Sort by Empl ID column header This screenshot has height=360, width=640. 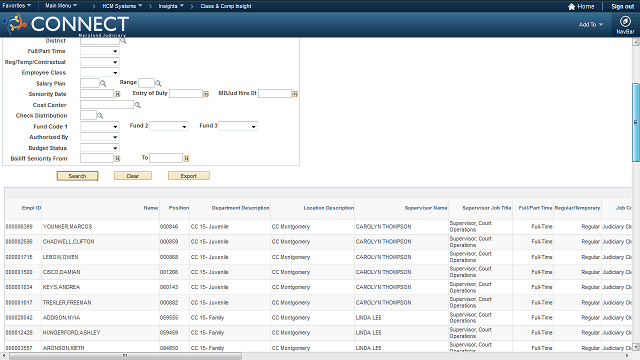pyautogui.click(x=31, y=208)
